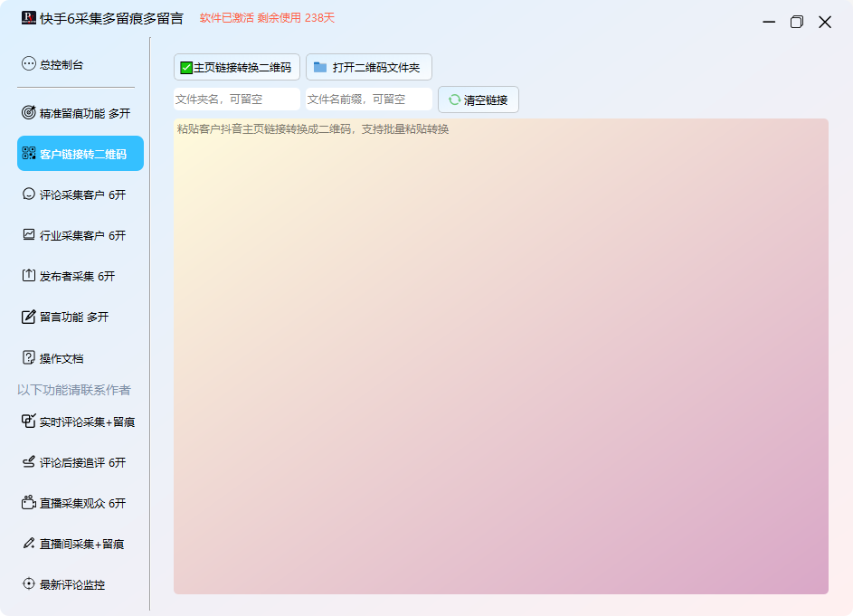Viewport: 853px width, 616px height.
Task: Click the upload icon beside 发布者采集
Action: click(x=29, y=276)
